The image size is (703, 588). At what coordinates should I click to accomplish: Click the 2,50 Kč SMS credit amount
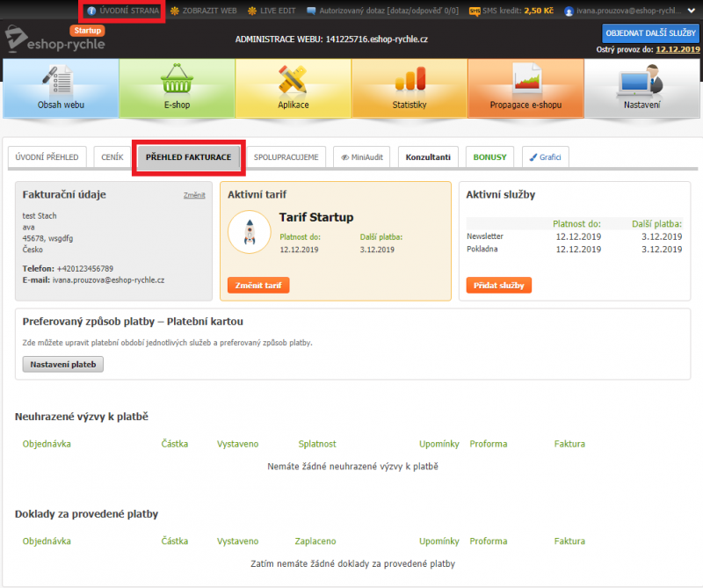point(539,11)
